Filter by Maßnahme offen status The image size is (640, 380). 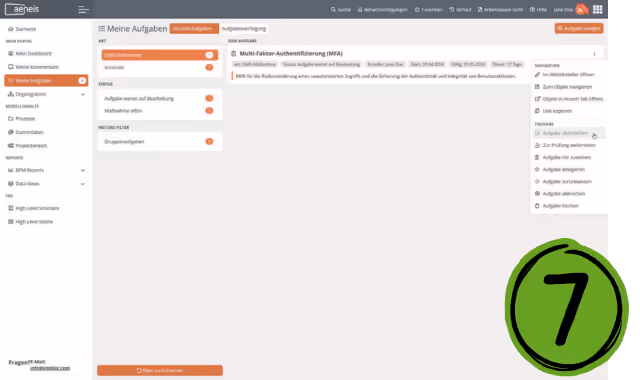(x=160, y=111)
